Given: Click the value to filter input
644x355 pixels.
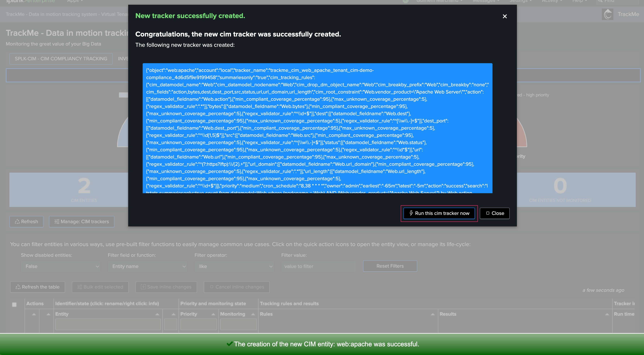Looking at the screenshot, I should (318, 266).
